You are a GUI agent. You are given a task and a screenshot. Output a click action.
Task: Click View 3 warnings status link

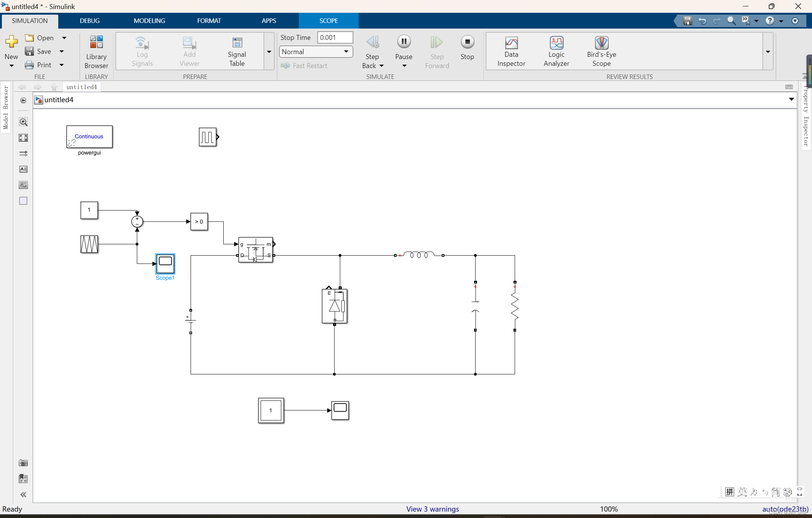tap(432, 509)
